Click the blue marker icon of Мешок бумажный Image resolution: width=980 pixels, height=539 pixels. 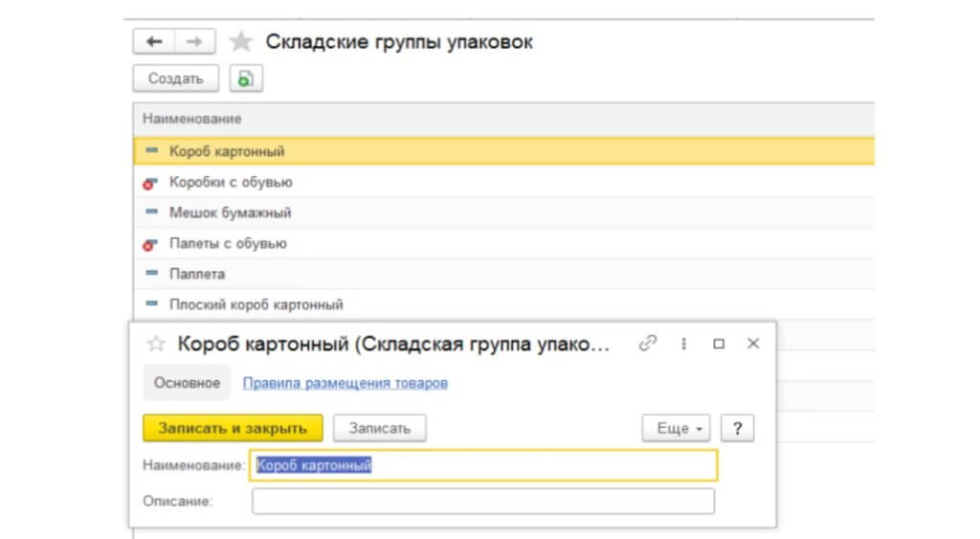151,212
